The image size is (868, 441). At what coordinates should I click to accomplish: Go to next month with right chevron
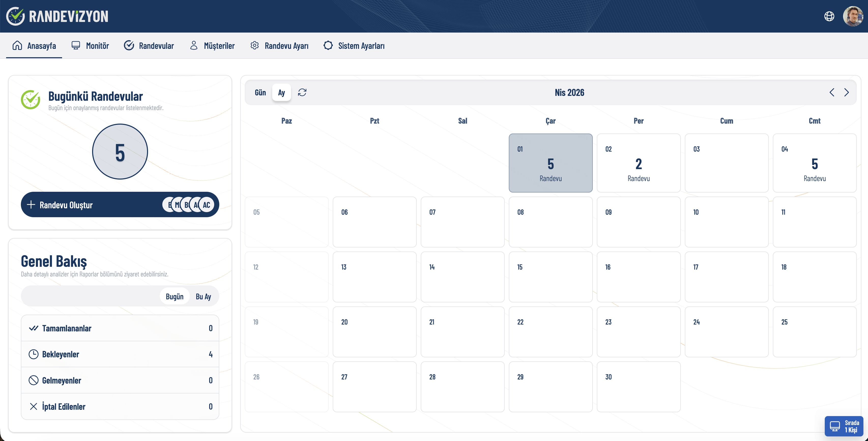click(846, 92)
